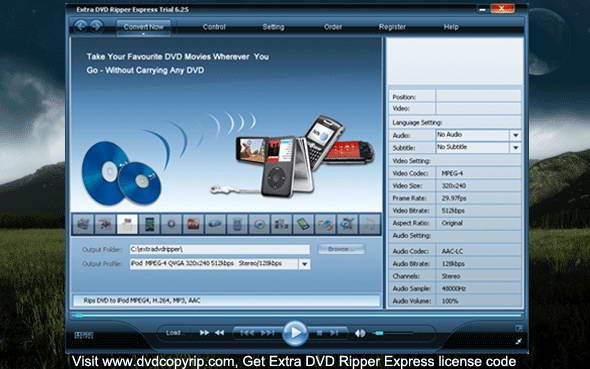This screenshot has width=590, height=369.
Task: Click the Browse button
Action: click(x=341, y=249)
